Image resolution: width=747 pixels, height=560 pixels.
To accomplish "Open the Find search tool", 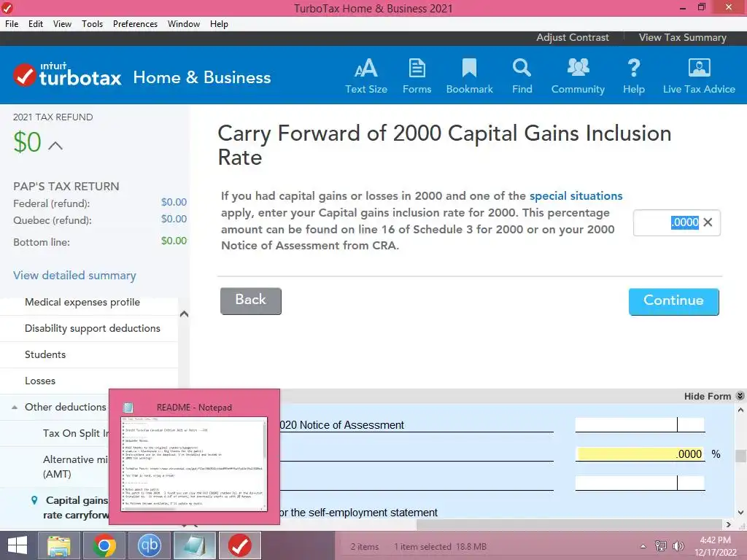I will (x=522, y=76).
